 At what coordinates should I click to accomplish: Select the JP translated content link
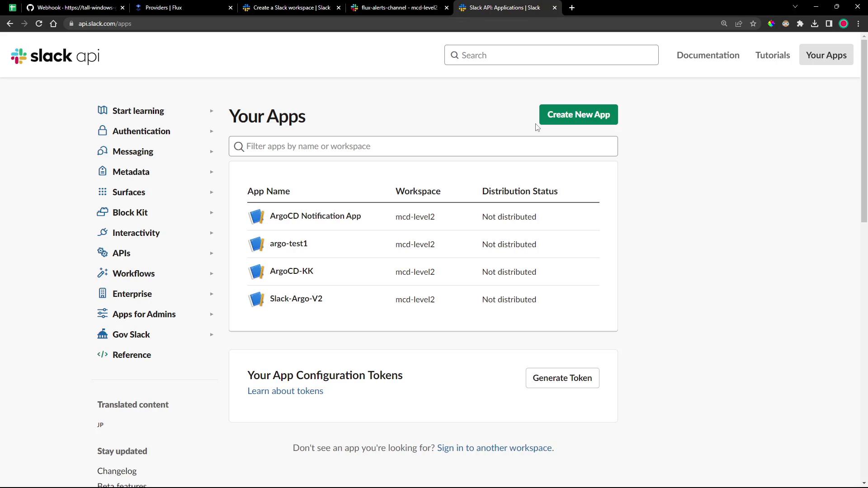click(100, 425)
